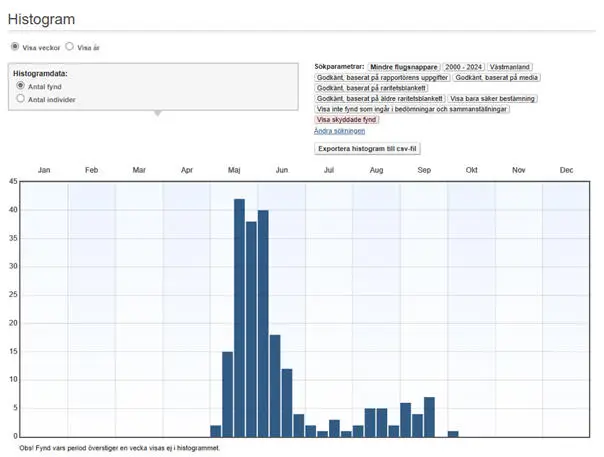Open the "Ändra sökningen" link

pos(339,131)
